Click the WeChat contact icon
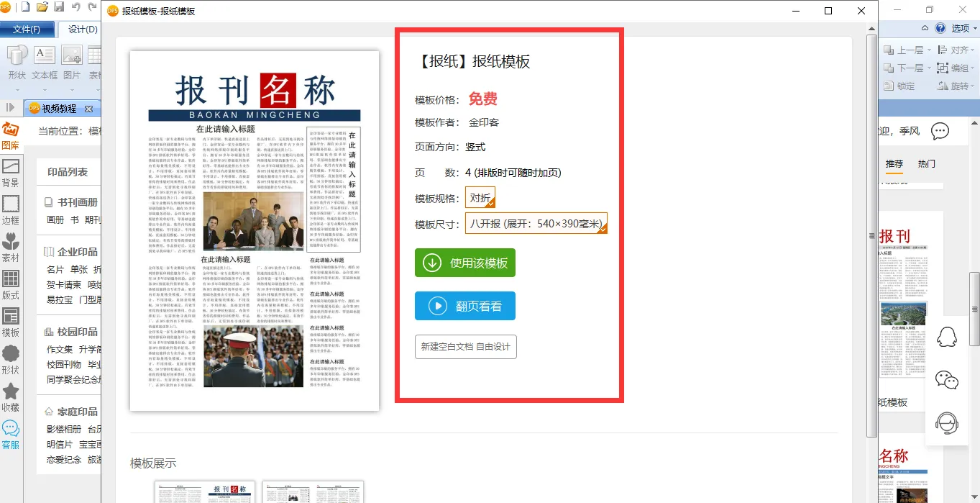 click(x=947, y=380)
